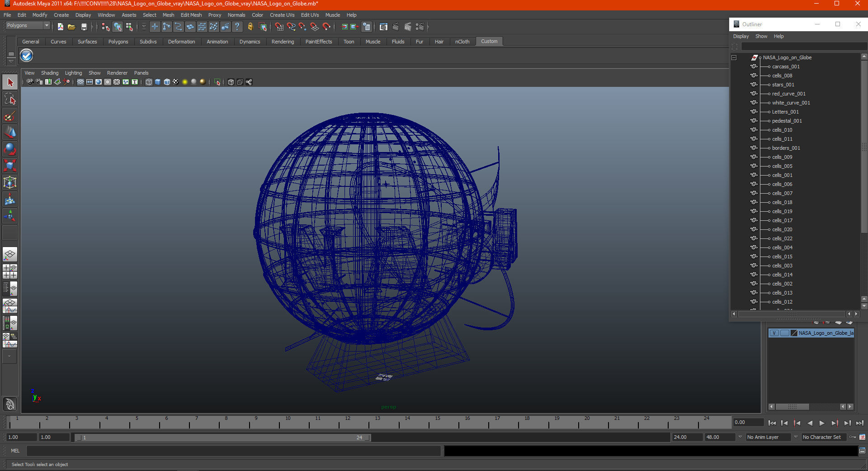
Task: Open the Outliner Display menu
Action: [741, 36]
